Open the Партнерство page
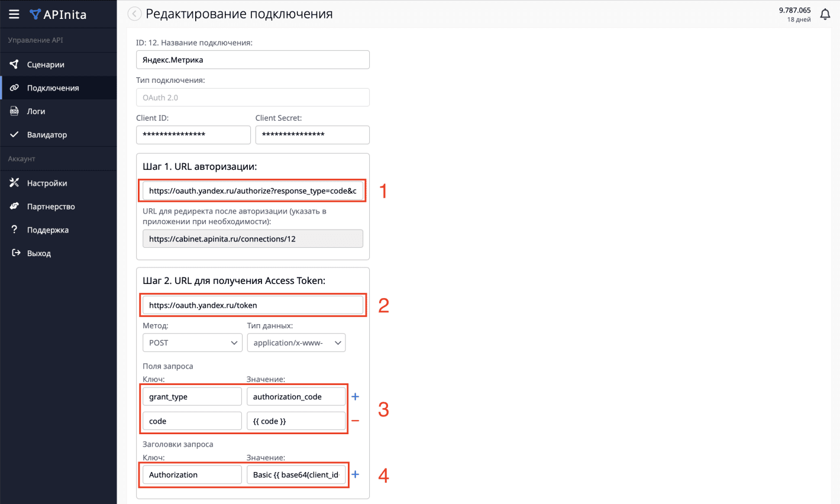 pyautogui.click(x=51, y=206)
